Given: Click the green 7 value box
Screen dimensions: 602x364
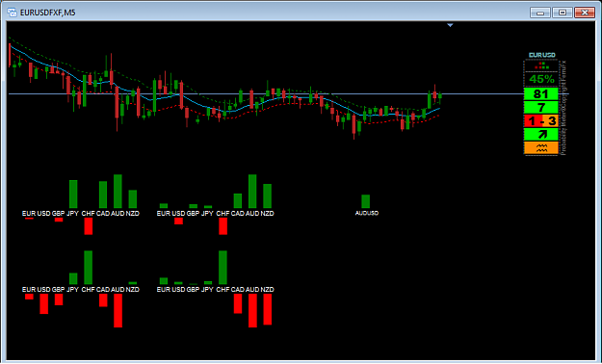Looking at the screenshot, I should 541,108.
